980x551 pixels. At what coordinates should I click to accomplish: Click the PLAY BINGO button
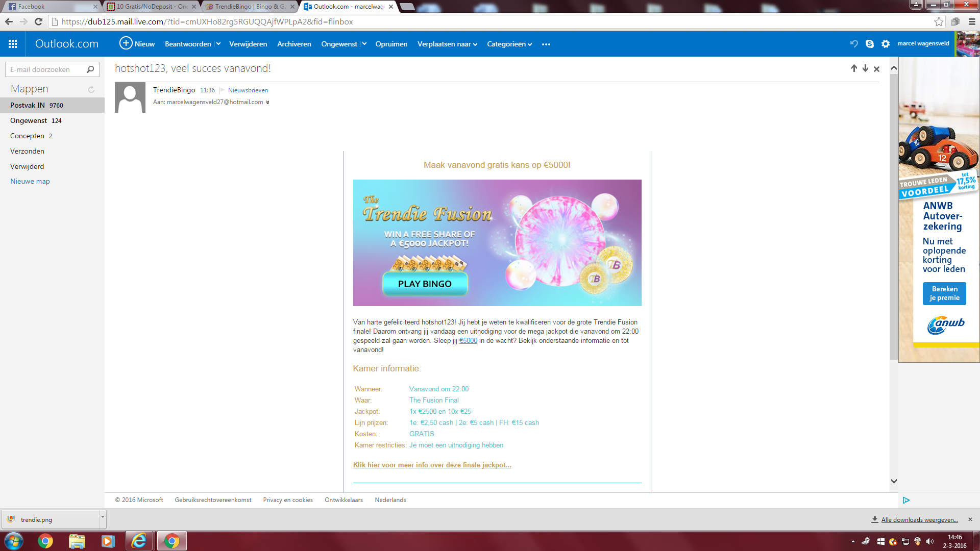425,284
